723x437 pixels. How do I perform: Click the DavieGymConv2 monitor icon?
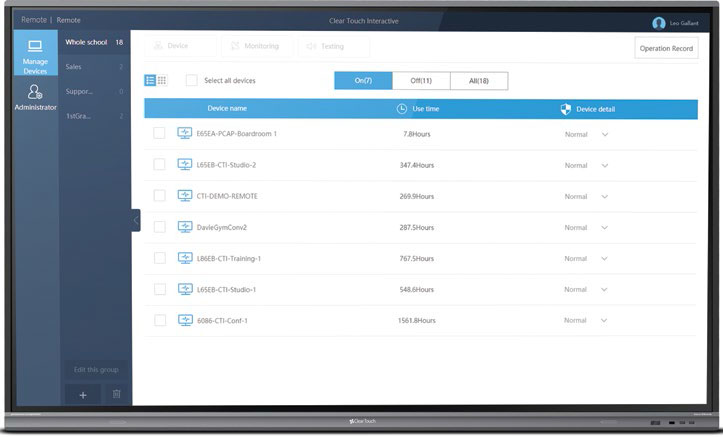click(x=185, y=227)
